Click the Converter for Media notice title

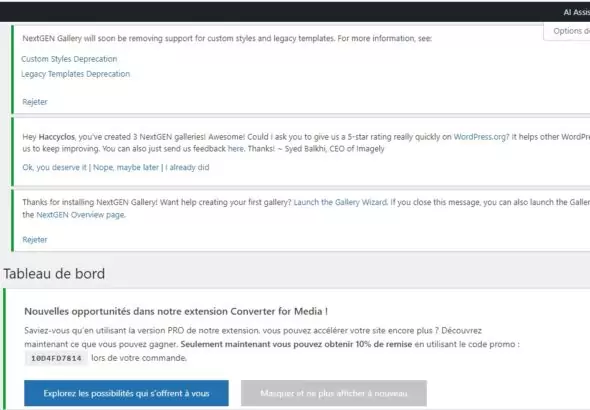pyautogui.click(x=176, y=311)
